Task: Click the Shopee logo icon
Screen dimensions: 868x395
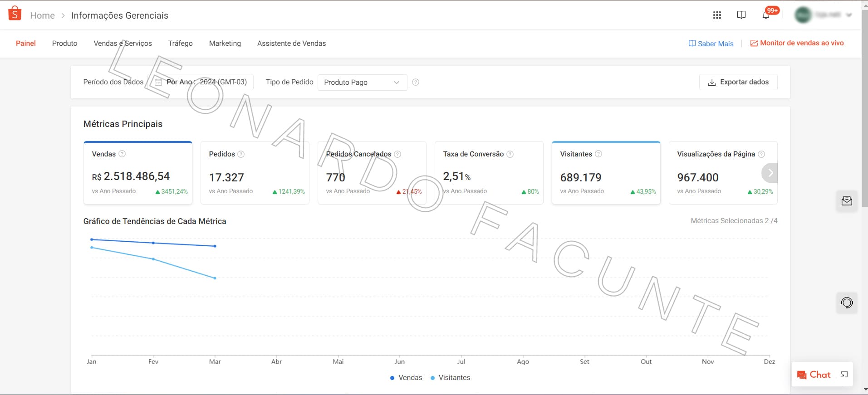Action: (x=15, y=14)
